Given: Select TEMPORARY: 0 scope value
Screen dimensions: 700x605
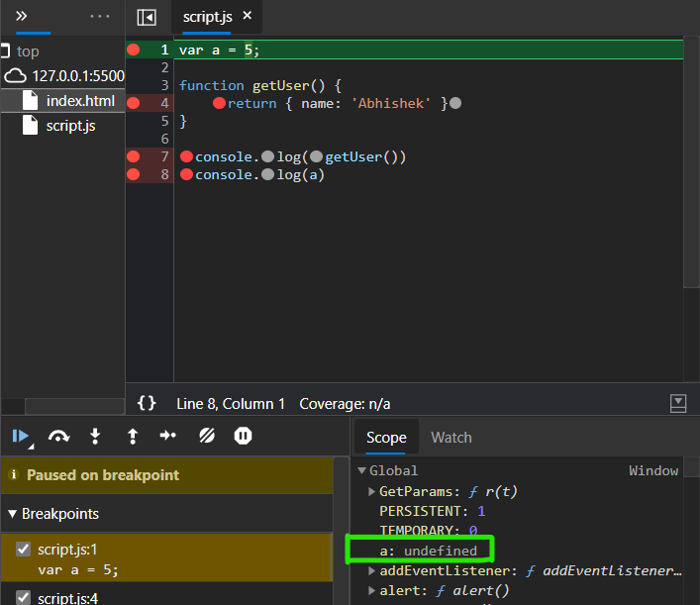Looking at the screenshot, I should coord(429,531).
